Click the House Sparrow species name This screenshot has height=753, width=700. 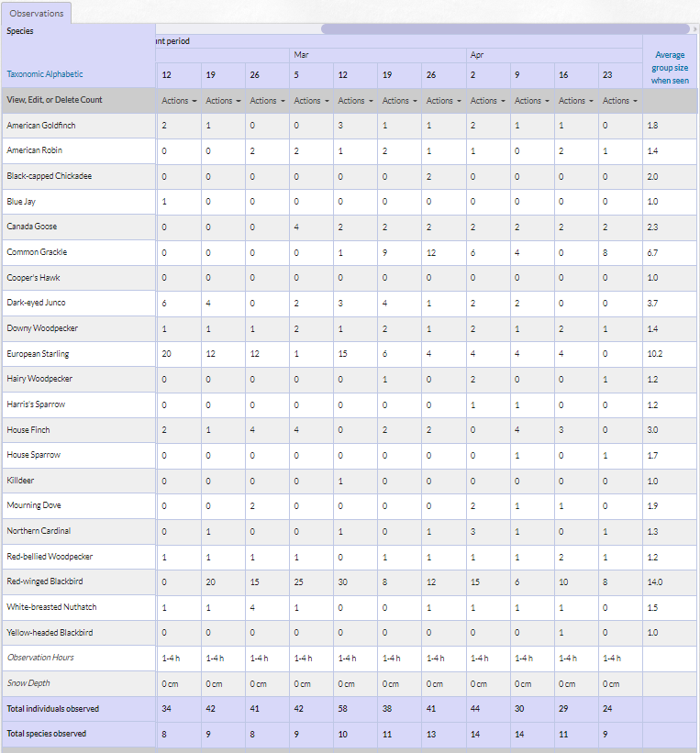tap(34, 455)
